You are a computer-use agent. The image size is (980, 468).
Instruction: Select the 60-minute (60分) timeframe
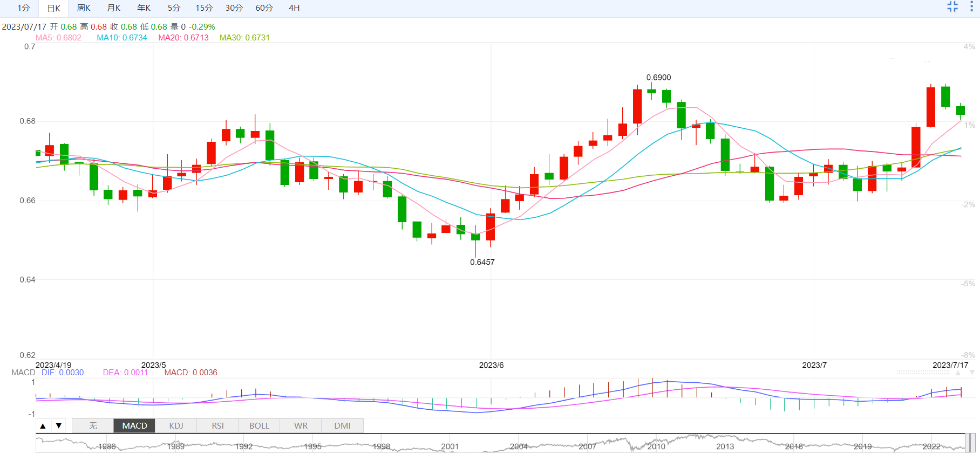point(264,8)
